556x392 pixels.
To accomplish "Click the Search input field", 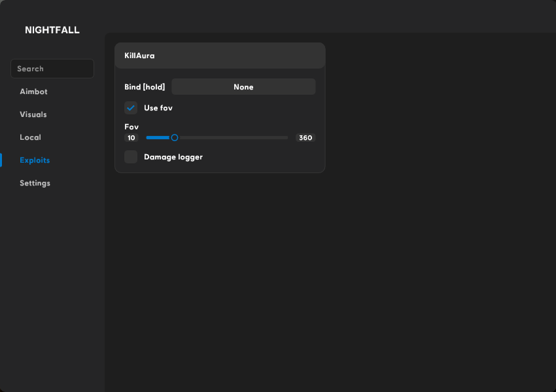I will point(52,69).
